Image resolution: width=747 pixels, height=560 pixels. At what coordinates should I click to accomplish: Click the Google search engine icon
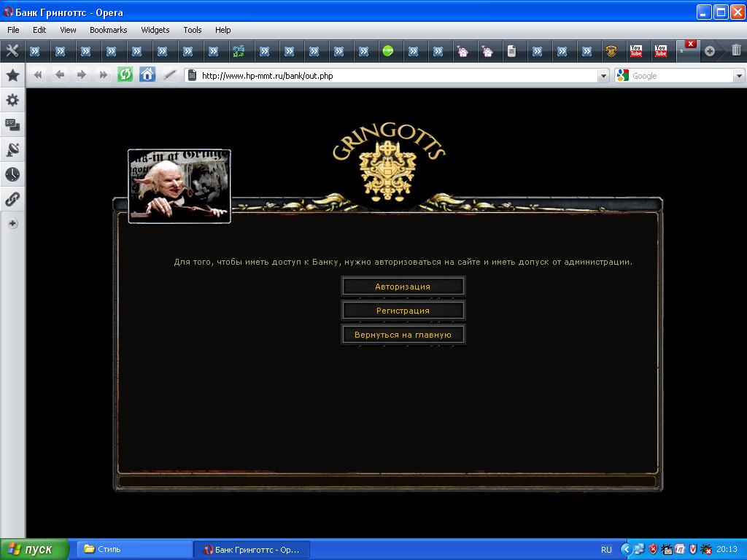(x=622, y=75)
